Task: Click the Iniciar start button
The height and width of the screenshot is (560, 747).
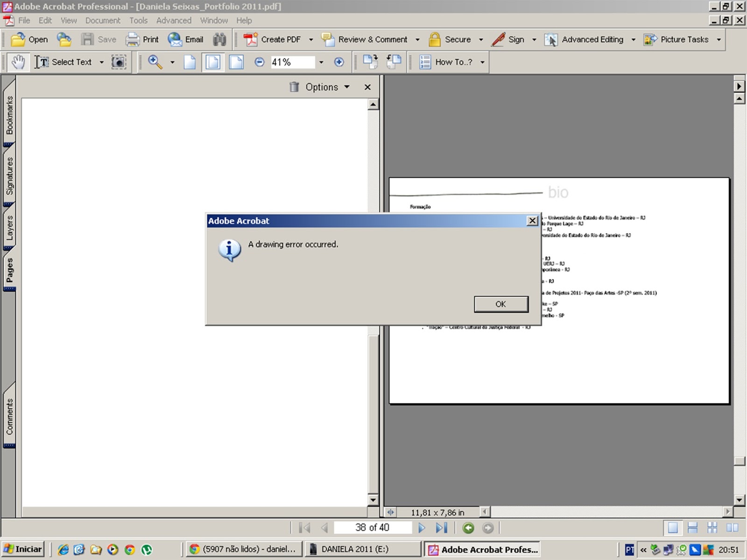Action: pyautogui.click(x=23, y=549)
